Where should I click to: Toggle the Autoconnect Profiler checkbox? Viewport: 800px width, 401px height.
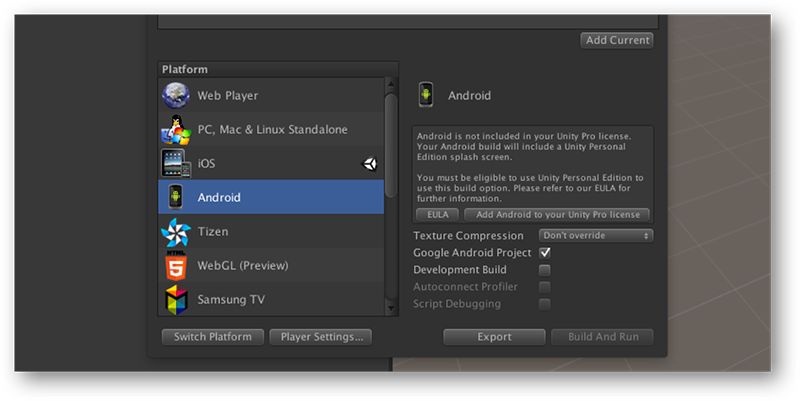click(x=545, y=287)
